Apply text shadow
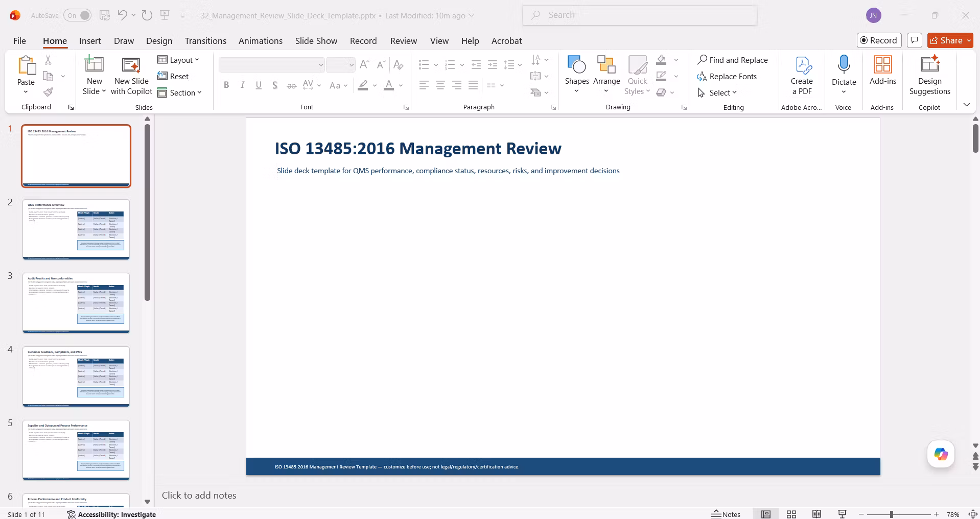The image size is (980, 519). coord(275,85)
